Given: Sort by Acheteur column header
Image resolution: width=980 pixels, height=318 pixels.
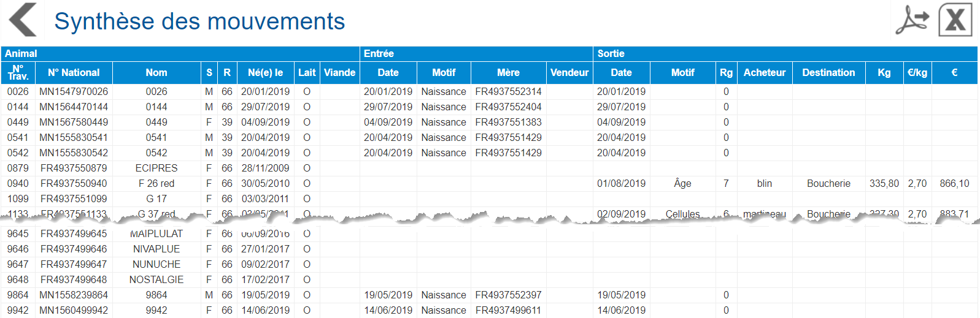Looking at the screenshot, I should [765, 72].
